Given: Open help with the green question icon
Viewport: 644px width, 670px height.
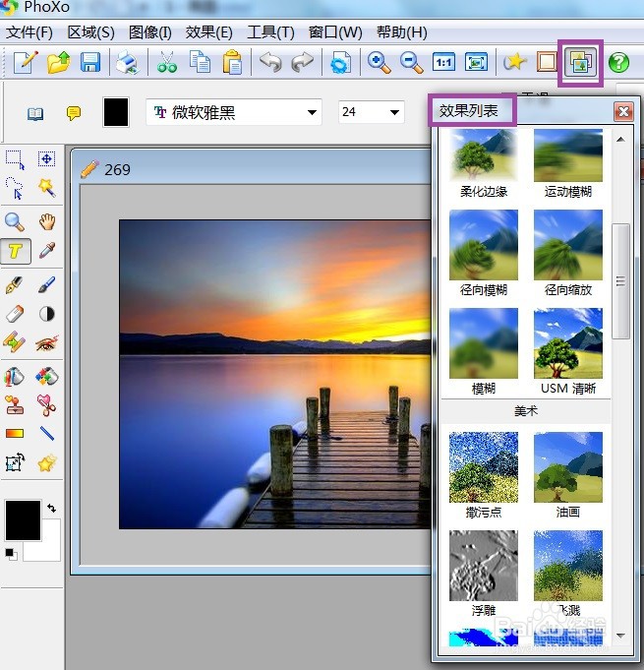Looking at the screenshot, I should (618, 63).
